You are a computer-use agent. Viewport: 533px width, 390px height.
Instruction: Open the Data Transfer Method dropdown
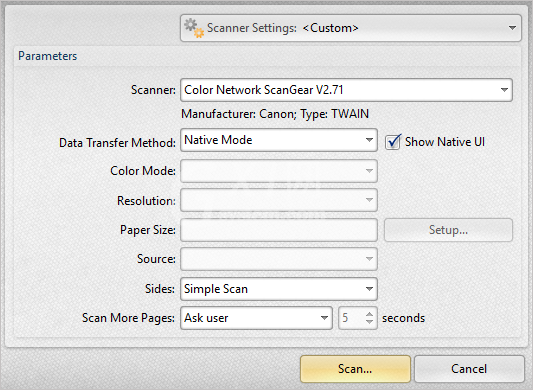(x=279, y=140)
